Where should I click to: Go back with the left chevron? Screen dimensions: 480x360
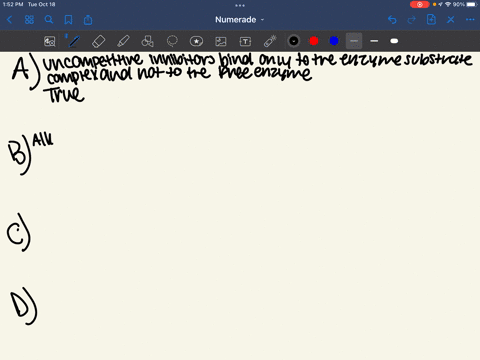[9, 20]
